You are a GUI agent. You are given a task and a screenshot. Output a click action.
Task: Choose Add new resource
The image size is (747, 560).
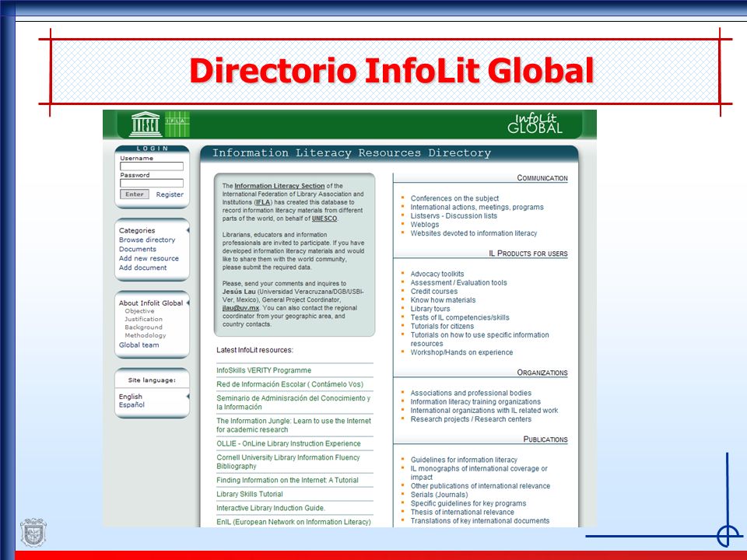149,258
